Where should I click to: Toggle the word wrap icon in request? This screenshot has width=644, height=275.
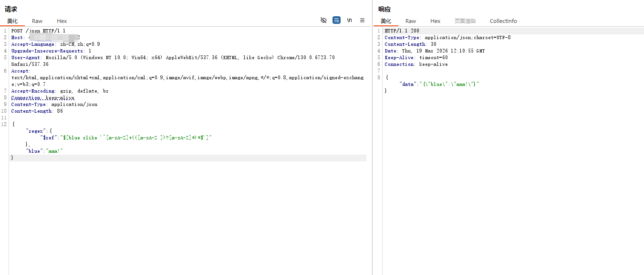click(x=336, y=20)
